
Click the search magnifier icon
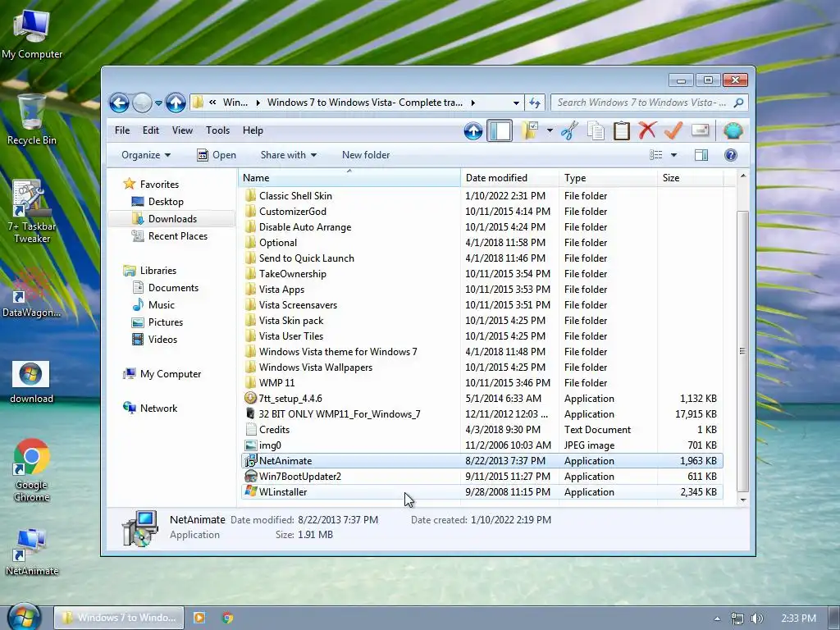[x=739, y=103]
